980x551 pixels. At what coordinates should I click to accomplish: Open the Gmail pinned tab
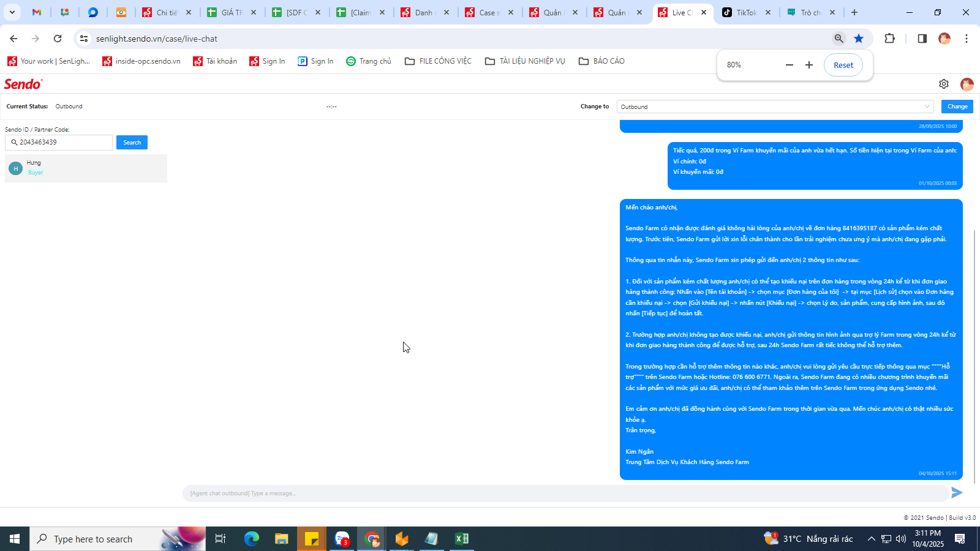pyautogui.click(x=37, y=12)
